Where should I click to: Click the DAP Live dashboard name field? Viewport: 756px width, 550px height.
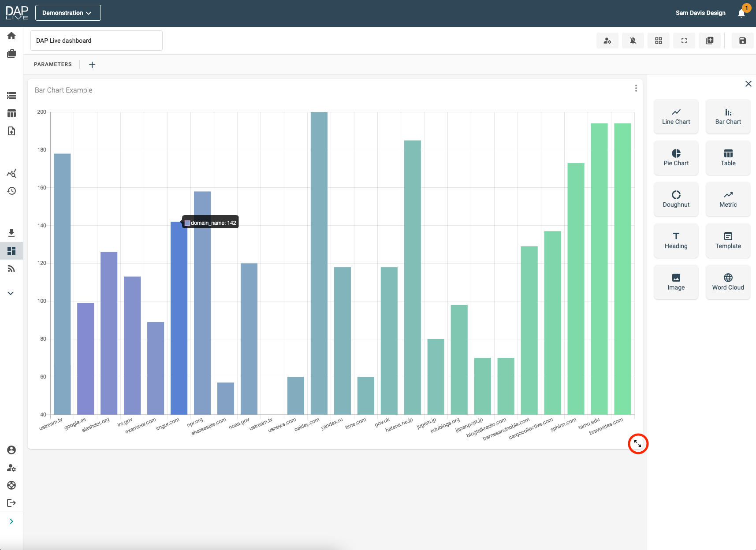coord(97,41)
